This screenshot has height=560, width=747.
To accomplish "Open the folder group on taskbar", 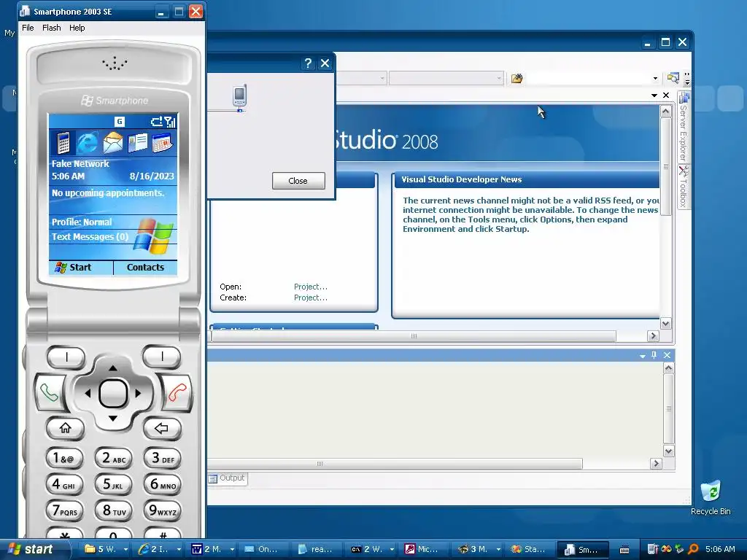I will [x=107, y=549].
